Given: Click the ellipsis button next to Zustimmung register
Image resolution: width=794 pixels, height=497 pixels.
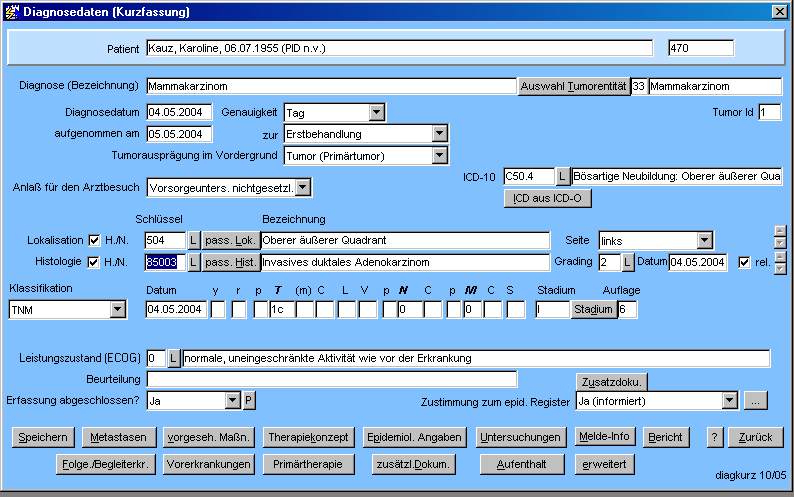Looking at the screenshot, I should click(x=756, y=400).
